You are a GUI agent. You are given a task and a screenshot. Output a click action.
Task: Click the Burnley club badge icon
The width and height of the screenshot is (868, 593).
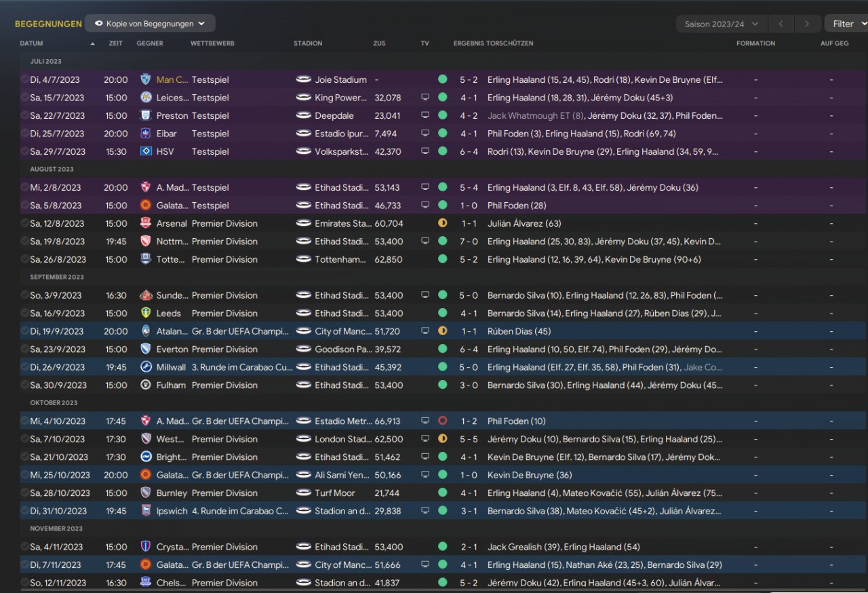(145, 493)
